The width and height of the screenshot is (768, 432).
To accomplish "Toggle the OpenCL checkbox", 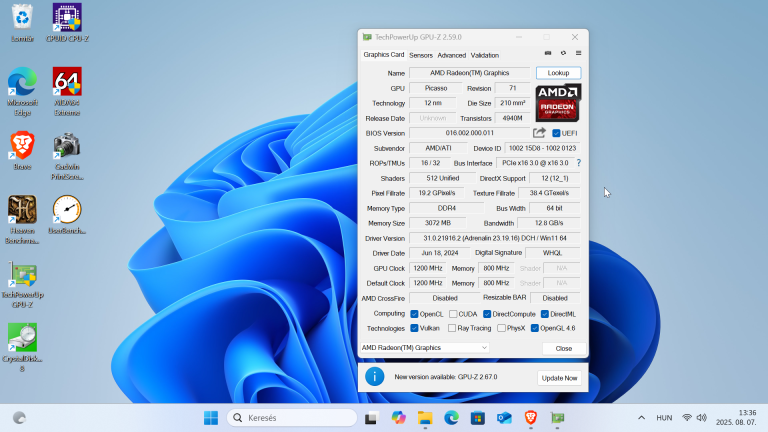I will tap(414, 314).
